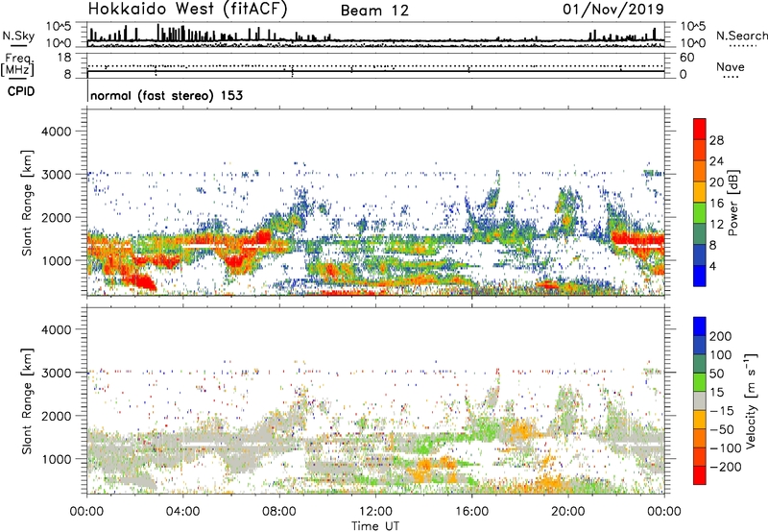The width and height of the screenshot is (768, 532).
Task: Pick the red bottom Velocity colorbar segment
Action: point(700,475)
